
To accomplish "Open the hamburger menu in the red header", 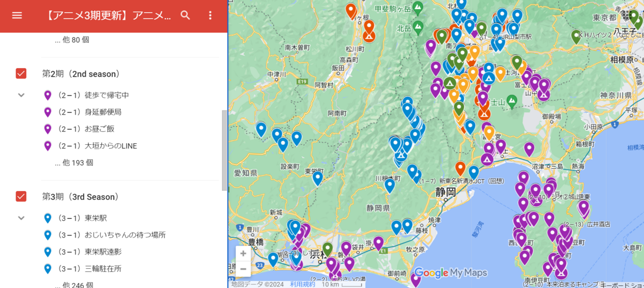I will click(17, 15).
